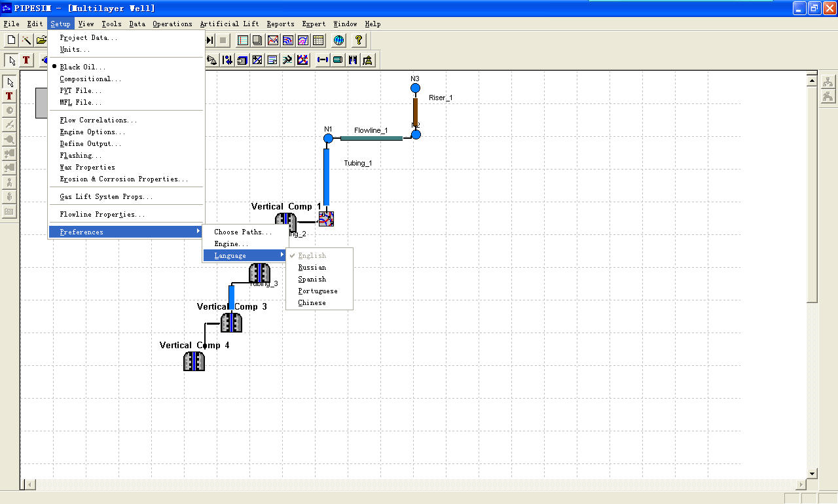Open the Tools menu
The image size is (838, 504).
pyautogui.click(x=111, y=24)
